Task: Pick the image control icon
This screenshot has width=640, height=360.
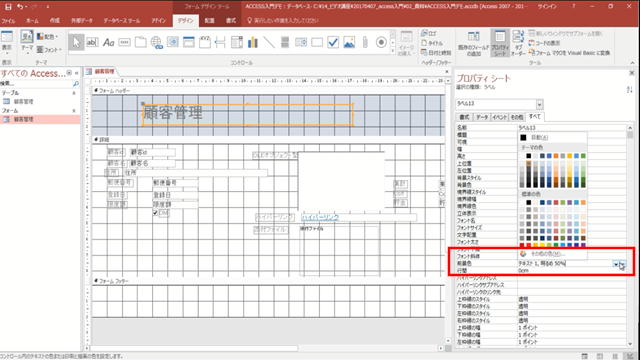Action: pos(349,42)
